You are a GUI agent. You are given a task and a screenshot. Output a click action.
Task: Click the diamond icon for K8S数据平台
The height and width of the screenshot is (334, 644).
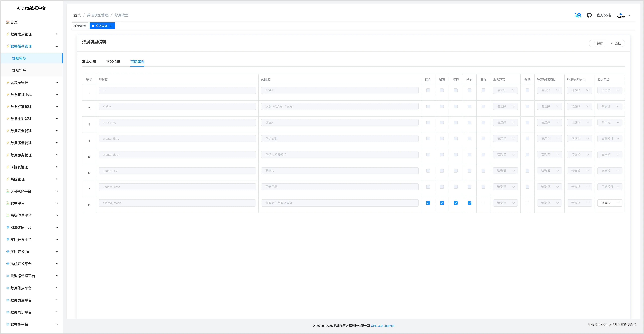click(x=8, y=228)
